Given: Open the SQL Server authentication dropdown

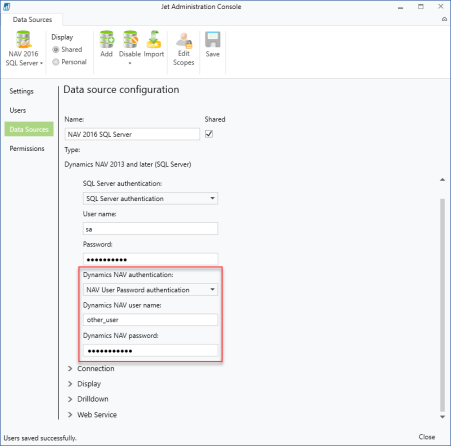Looking at the screenshot, I should 150,198.
